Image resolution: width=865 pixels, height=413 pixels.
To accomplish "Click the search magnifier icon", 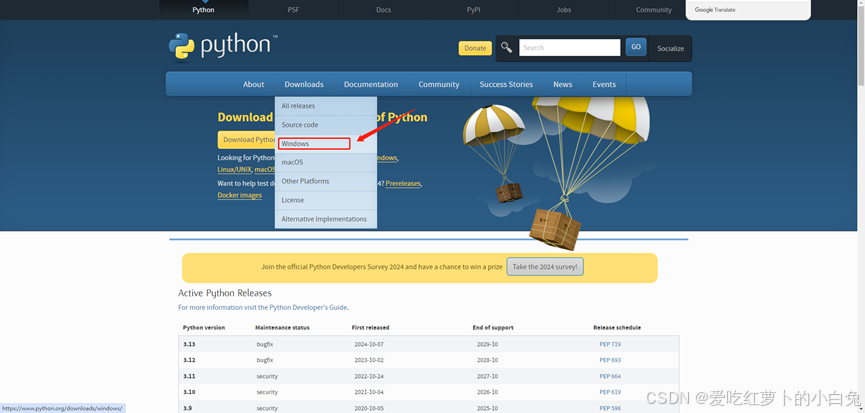I will 506,47.
